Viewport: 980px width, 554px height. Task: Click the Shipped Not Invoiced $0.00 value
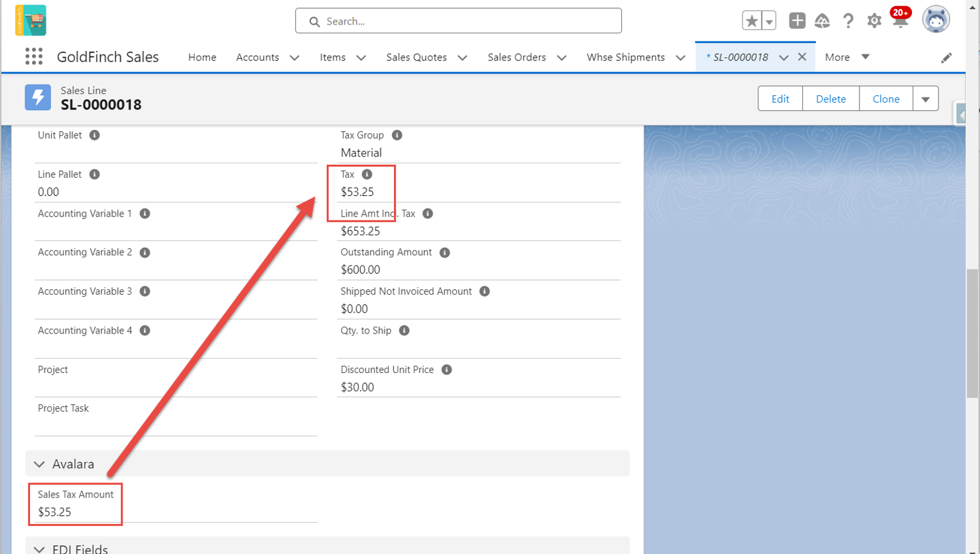pos(355,309)
